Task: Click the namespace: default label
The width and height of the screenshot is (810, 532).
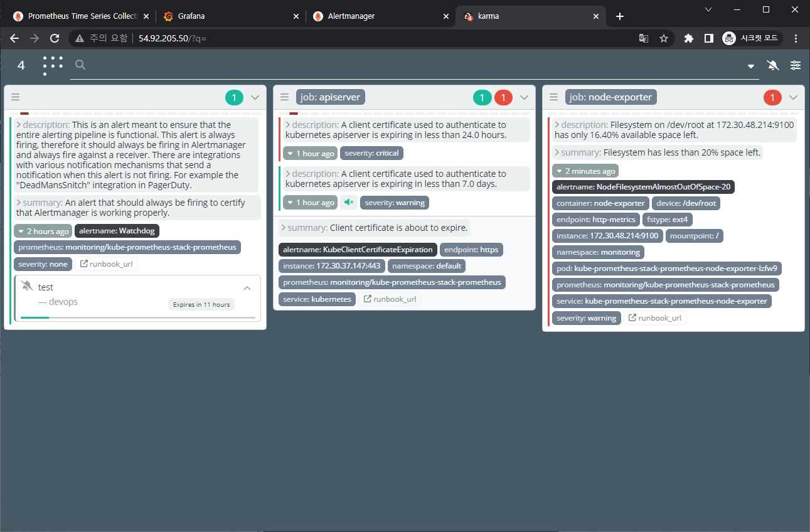Action: click(427, 266)
